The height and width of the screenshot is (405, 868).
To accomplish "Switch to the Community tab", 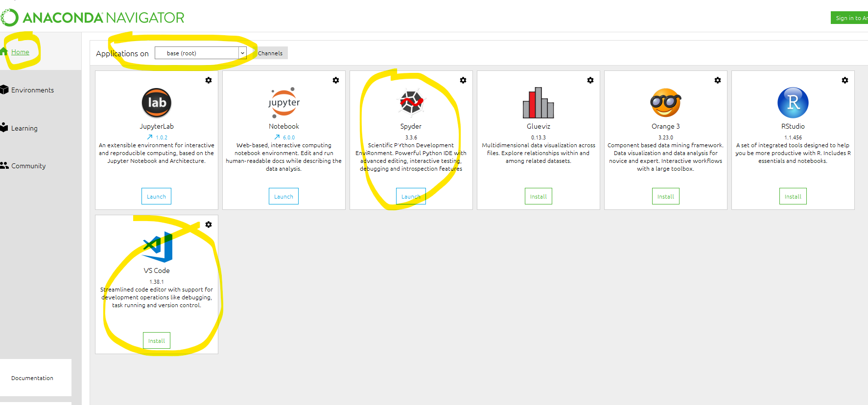I will point(28,166).
